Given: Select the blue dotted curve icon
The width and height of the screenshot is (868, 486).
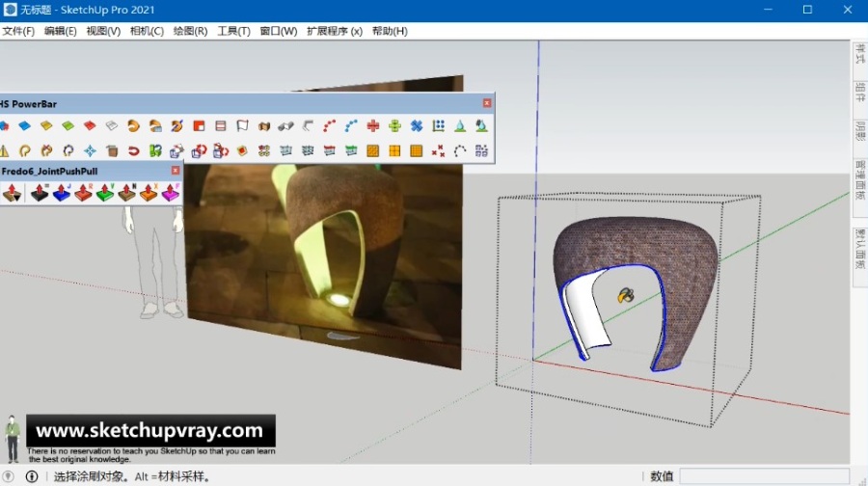Looking at the screenshot, I should (351, 126).
